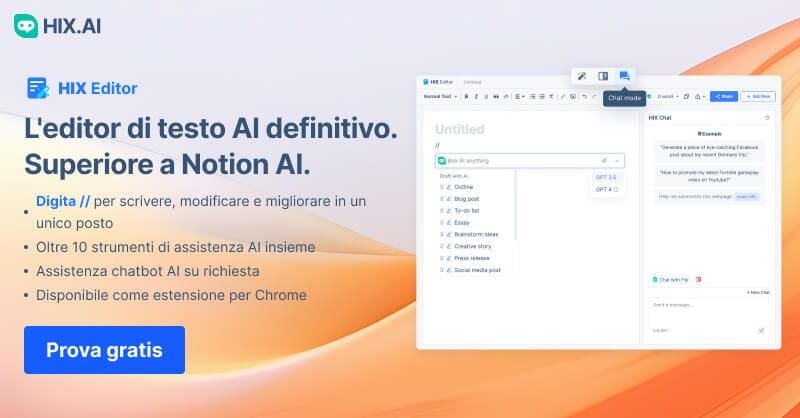Expand the model selector chevron in Ask AI field
The image size is (800, 418).
[x=617, y=161]
